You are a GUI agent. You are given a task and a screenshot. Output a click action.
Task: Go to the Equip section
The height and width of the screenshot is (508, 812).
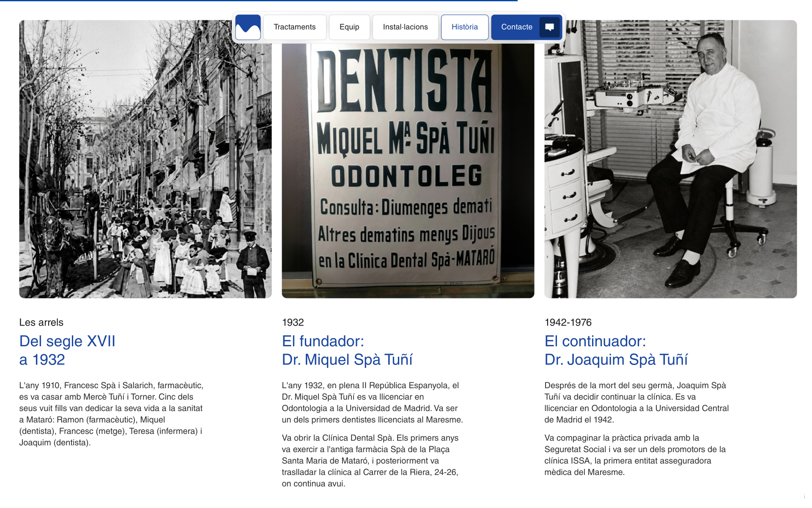(349, 27)
